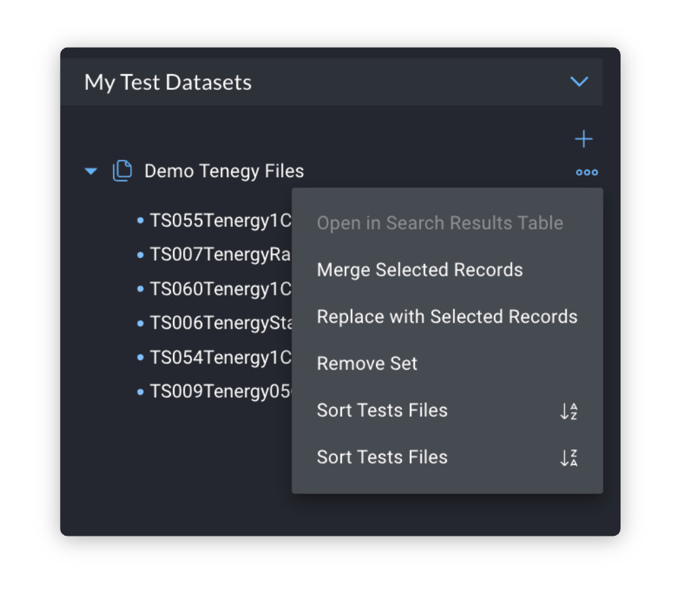Viewport: 688px width, 614px height.
Task: Pick the TS009Tenergy05 file entry
Action: click(x=220, y=391)
